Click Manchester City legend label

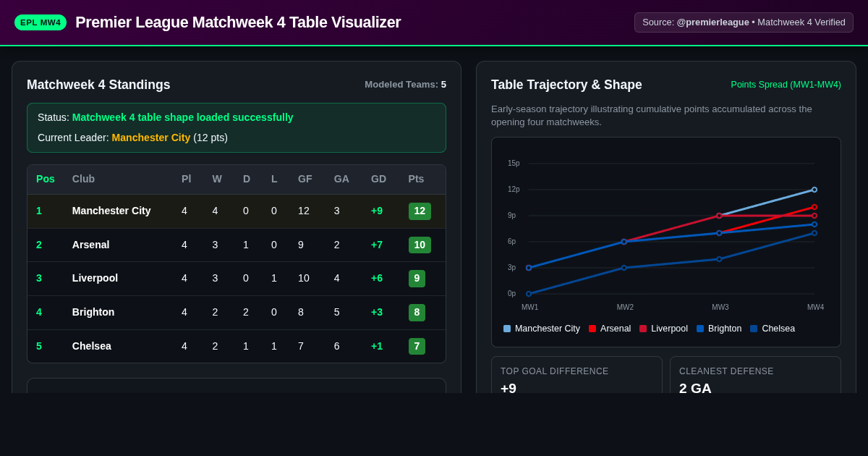548,329
